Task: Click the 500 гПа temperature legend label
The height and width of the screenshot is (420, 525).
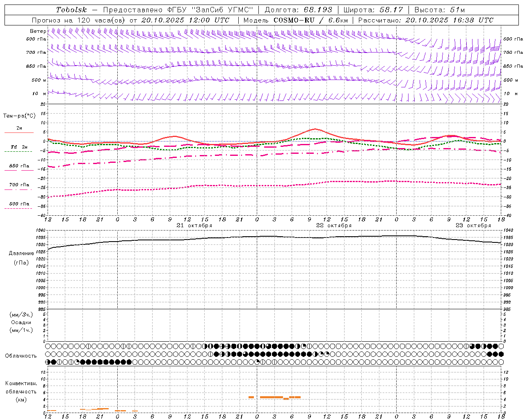Action: [x=19, y=204]
